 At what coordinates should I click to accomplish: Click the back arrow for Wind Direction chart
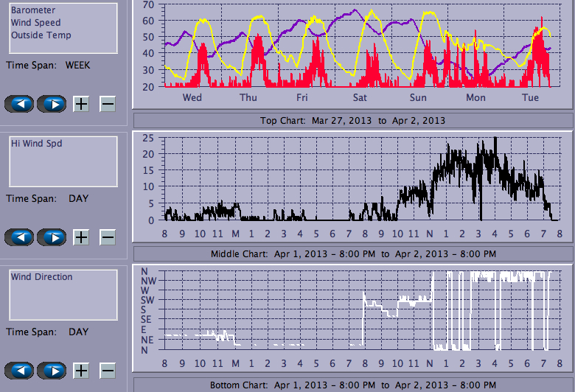tap(19, 371)
